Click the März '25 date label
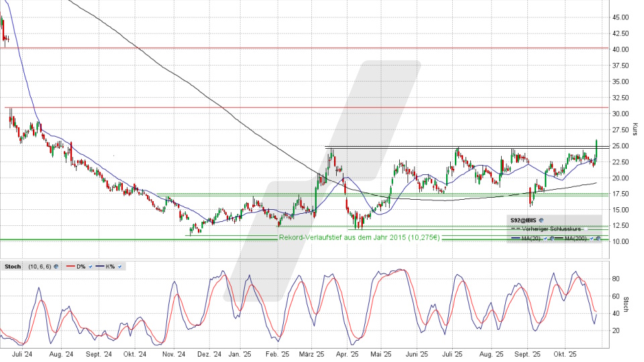 (311, 353)
